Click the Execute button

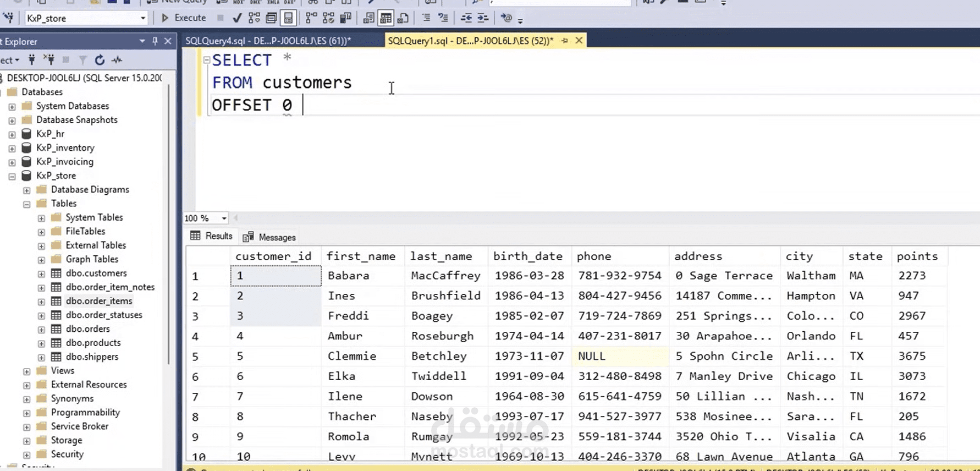(x=184, y=18)
